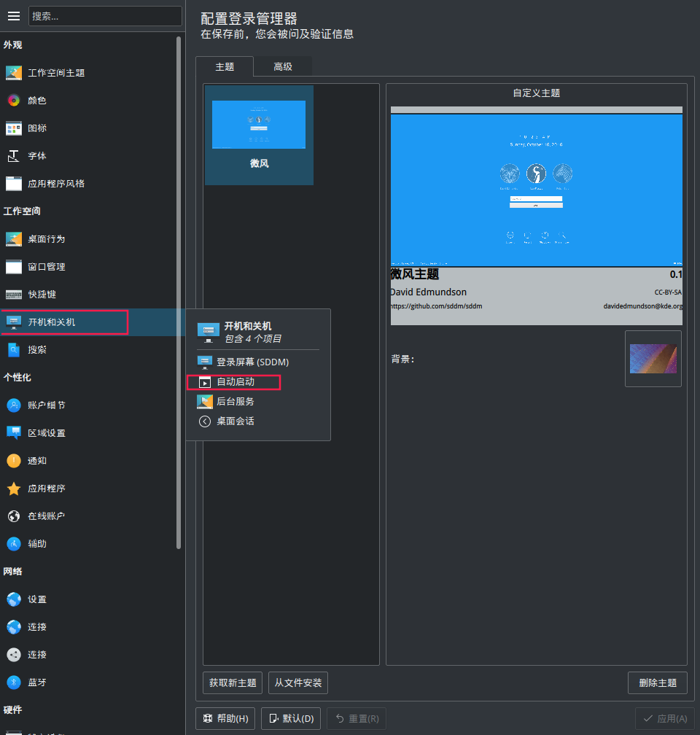The height and width of the screenshot is (735, 700).
Task: Open the 蓝牙 (Bluetooth) settings icon
Action: point(13,682)
